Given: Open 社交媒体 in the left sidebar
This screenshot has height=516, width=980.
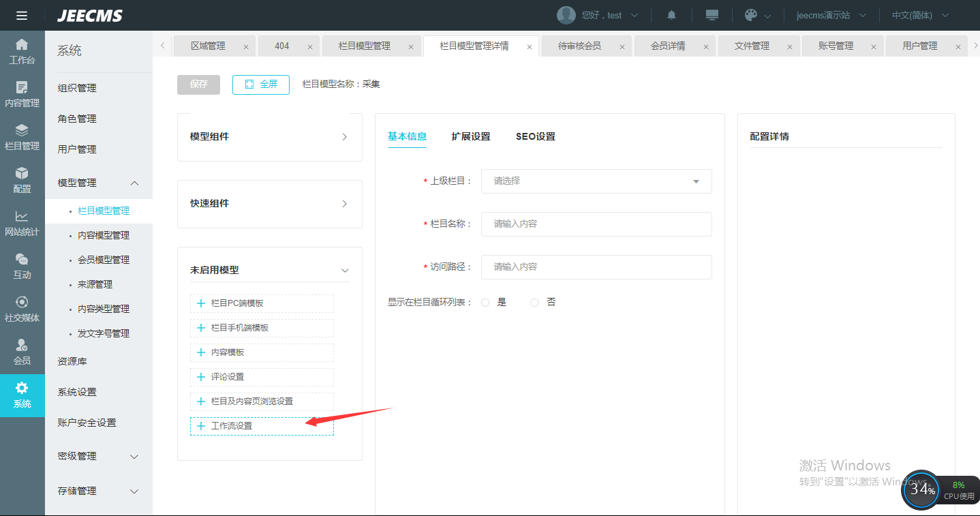Looking at the screenshot, I should point(22,309).
